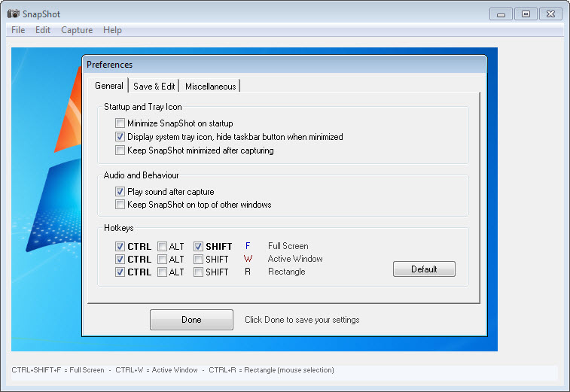Check ALT for Full Screen hotkey
This screenshot has height=392, width=570.
[x=162, y=246]
